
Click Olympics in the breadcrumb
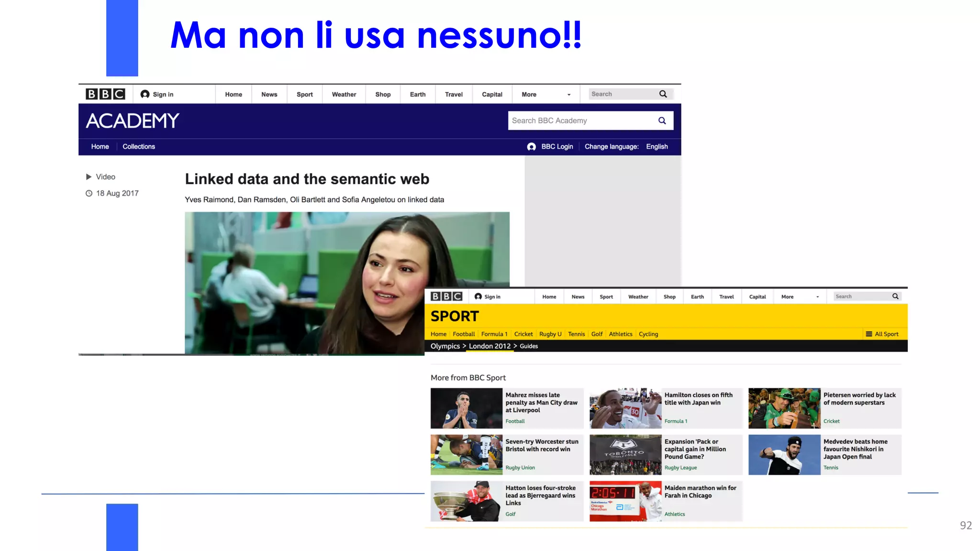coord(445,346)
